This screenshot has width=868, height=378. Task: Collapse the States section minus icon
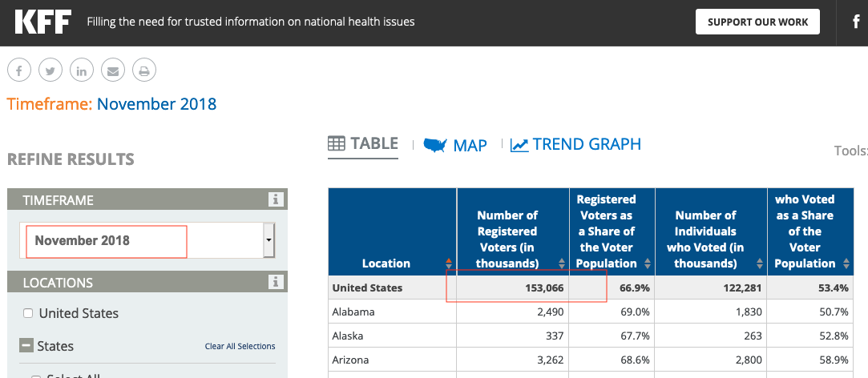pyautogui.click(x=26, y=346)
